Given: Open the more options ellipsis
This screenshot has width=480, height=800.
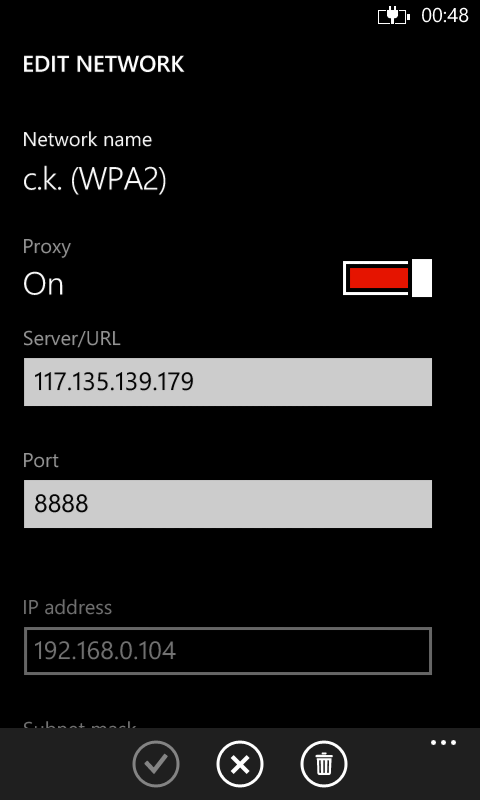Looking at the screenshot, I should [x=443, y=742].
